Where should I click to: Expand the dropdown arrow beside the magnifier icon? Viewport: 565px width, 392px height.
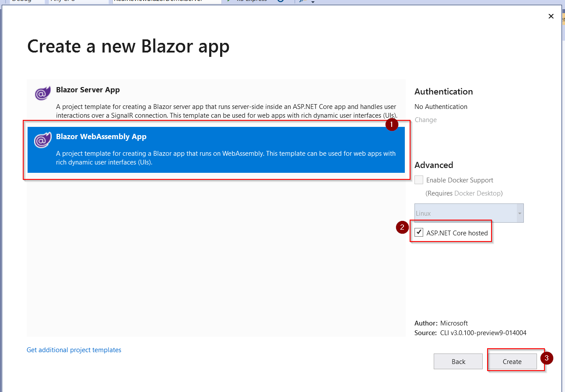(x=312, y=2)
